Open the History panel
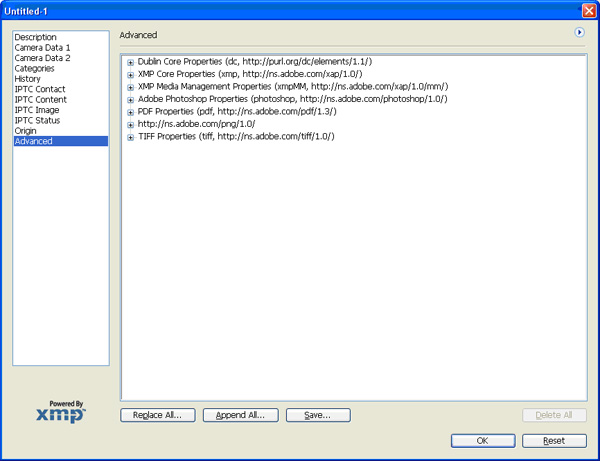600x461 pixels. point(28,79)
